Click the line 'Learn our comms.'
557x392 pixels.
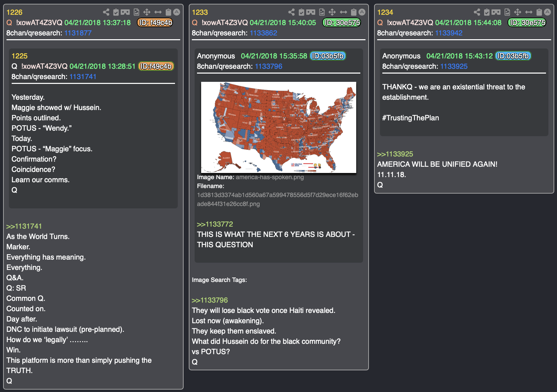(41, 180)
